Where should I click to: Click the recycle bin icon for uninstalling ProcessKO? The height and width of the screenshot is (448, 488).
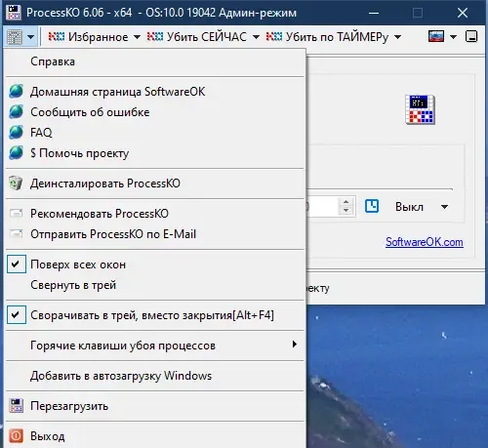(16, 183)
